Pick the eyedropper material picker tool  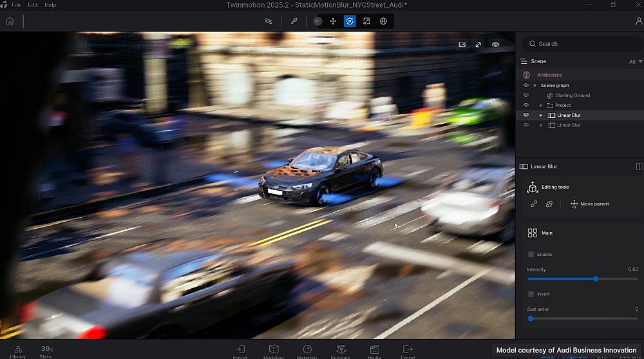[294, 21]
